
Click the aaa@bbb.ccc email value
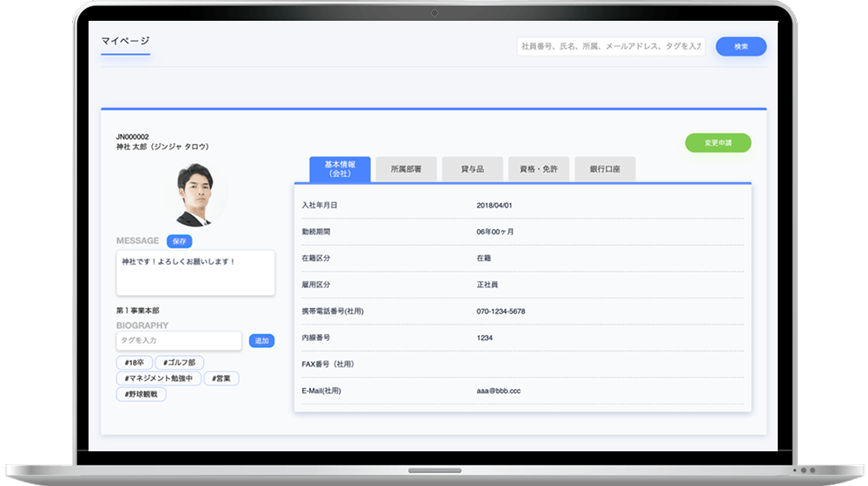click(498, 391)
